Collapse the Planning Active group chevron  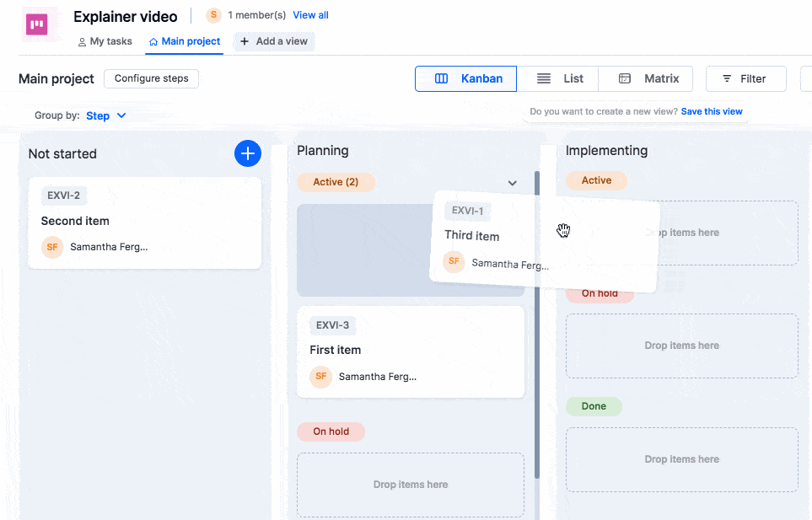pos(512,183)
